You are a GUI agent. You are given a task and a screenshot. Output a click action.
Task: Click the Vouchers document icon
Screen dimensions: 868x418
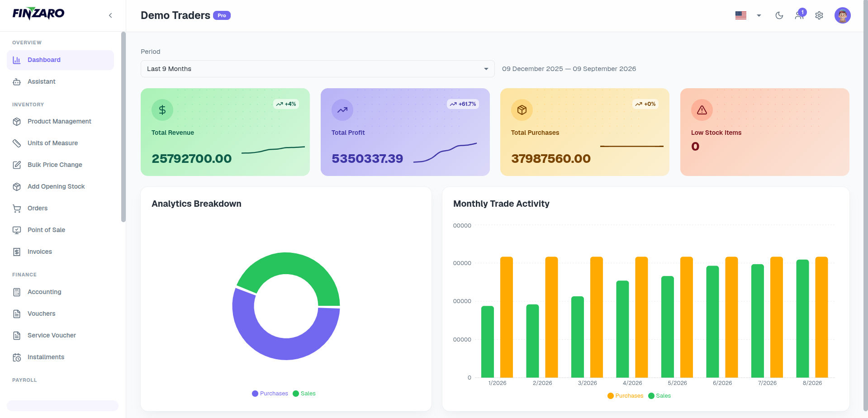pos(17,314)
